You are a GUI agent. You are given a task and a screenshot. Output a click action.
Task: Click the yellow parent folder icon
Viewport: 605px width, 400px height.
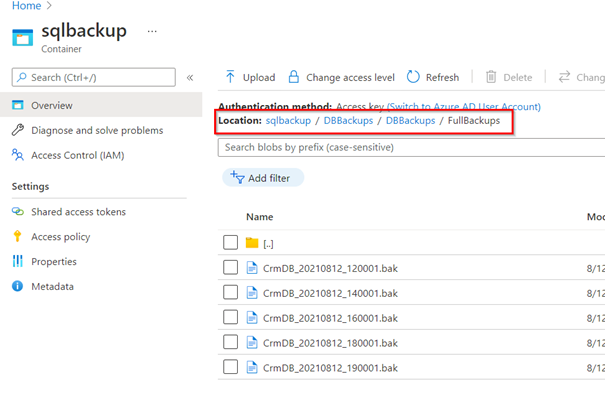252,243
